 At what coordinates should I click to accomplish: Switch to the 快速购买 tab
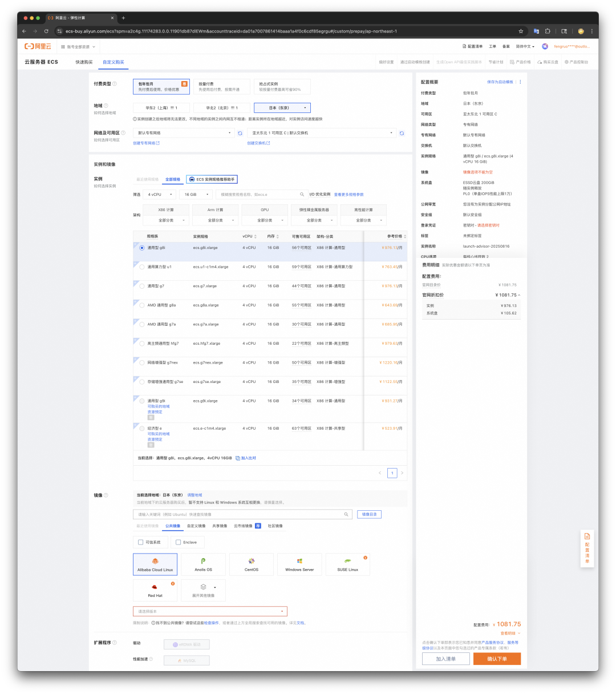(x=84, y=62)
